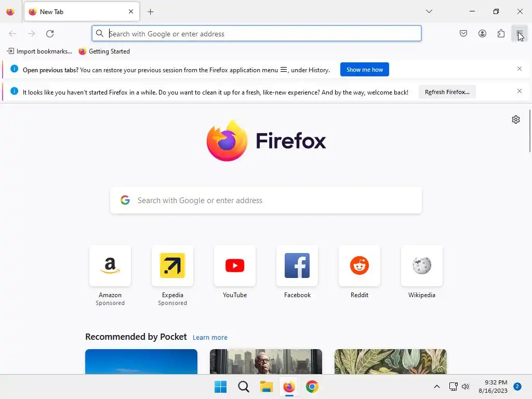This screenshot has width=532, height=399.
Task: Open File Explorer from taskbar
Action: pos(267,387)
